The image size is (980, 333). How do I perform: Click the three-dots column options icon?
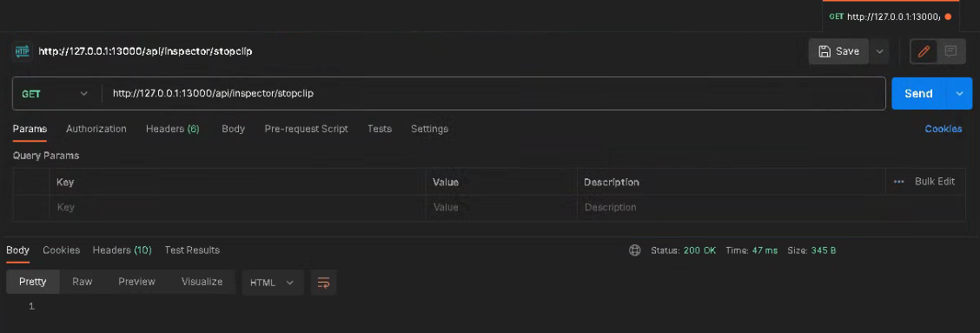coord(898,182)
